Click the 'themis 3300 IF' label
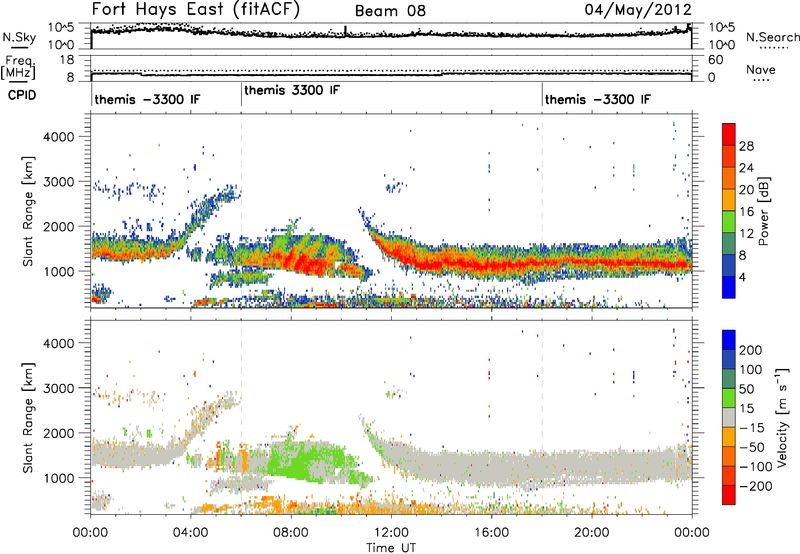 coord(291,90)
